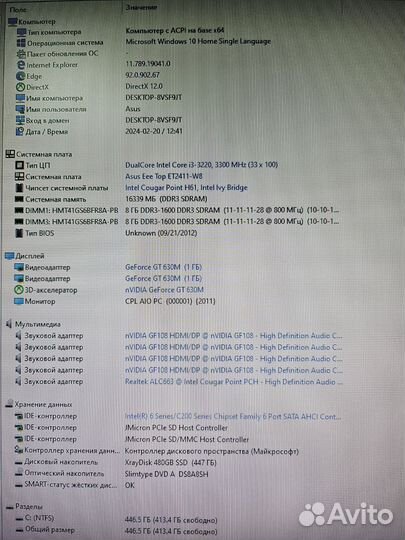
Task: Select the 'CPL AIO PC (000001) {2011}' value
Action: pos(170,301)
